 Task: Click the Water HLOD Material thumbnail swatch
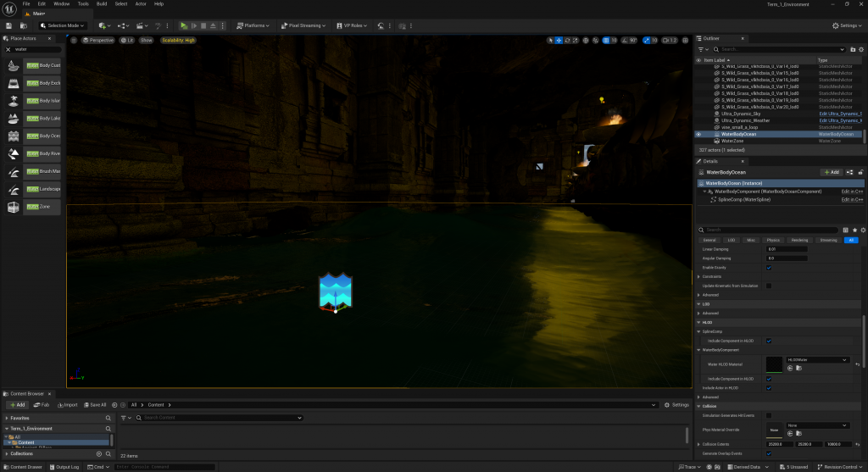[774, 364]
